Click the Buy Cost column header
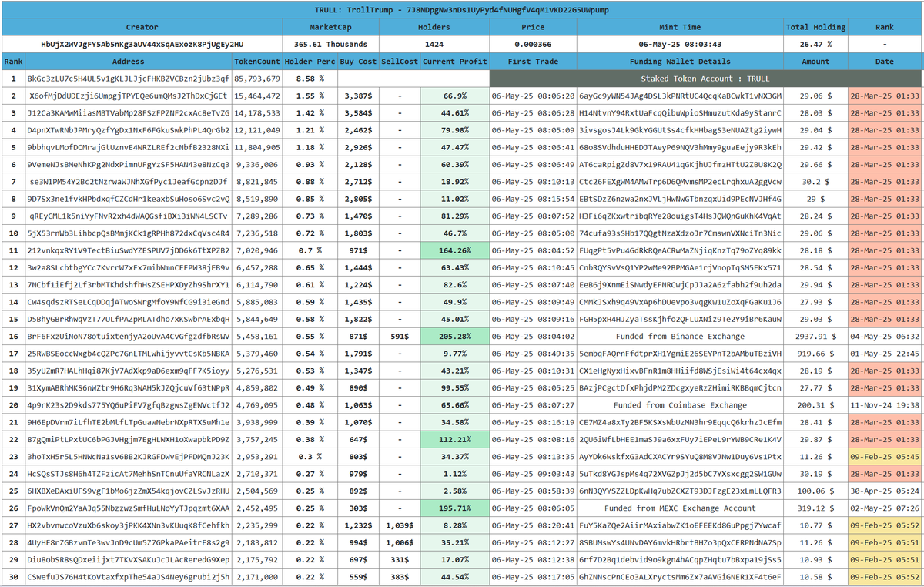The image size is (924, 587). click(358, 61)
